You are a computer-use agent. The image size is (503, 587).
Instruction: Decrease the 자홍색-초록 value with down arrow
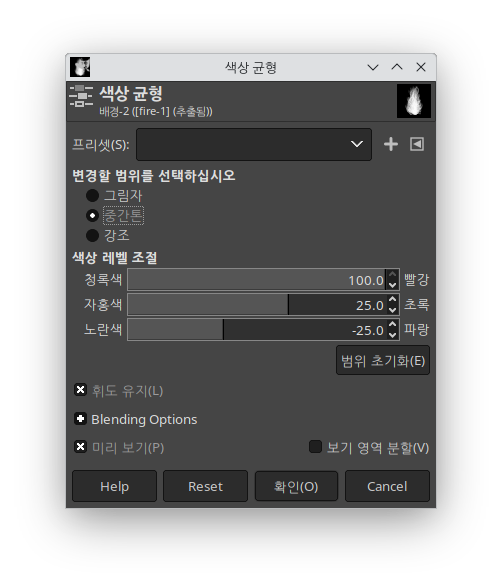pos(392,310)
